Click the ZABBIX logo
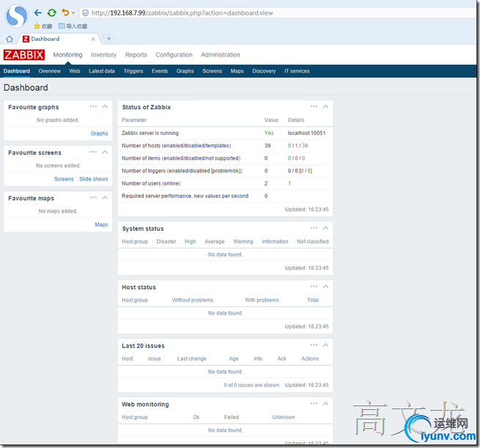The image size is (480, 448). [x=24, y=55]
